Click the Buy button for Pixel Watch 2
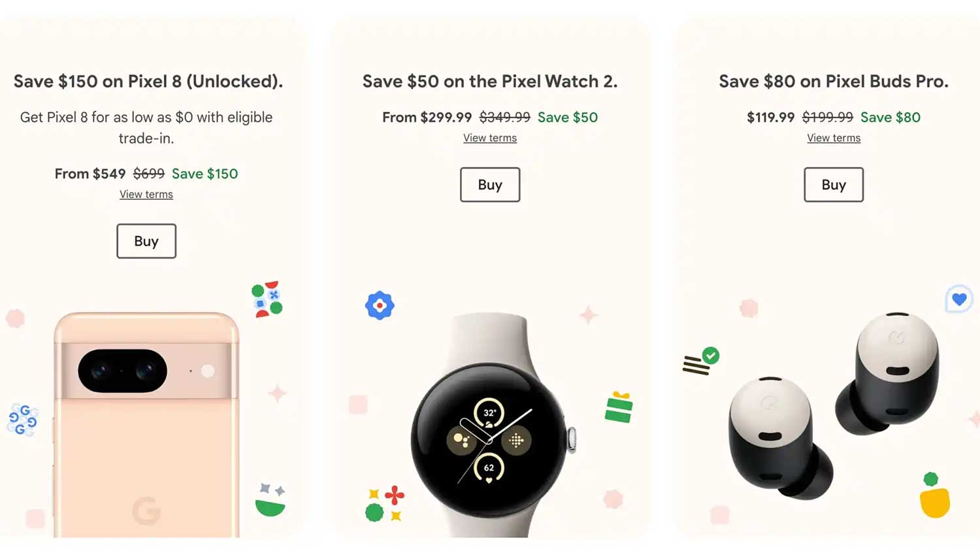Screen dimensions: 980x551 pyautogui.click(x=490, y=185)
